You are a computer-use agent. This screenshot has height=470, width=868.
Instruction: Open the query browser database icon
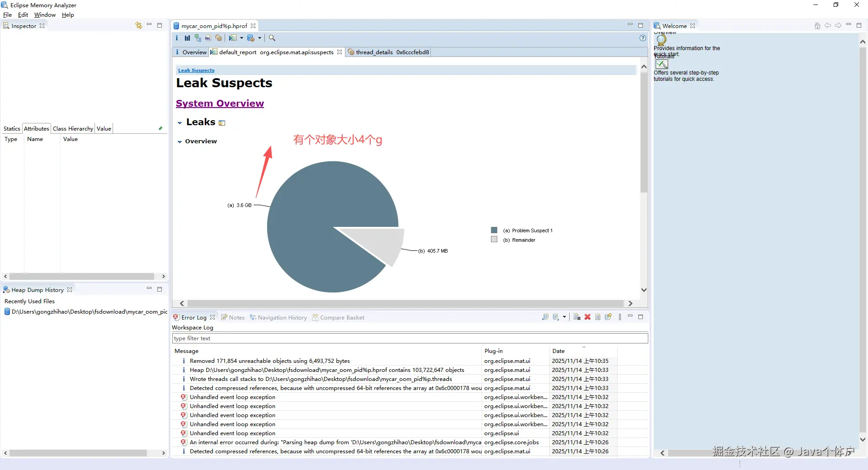[x=251, y=38]
